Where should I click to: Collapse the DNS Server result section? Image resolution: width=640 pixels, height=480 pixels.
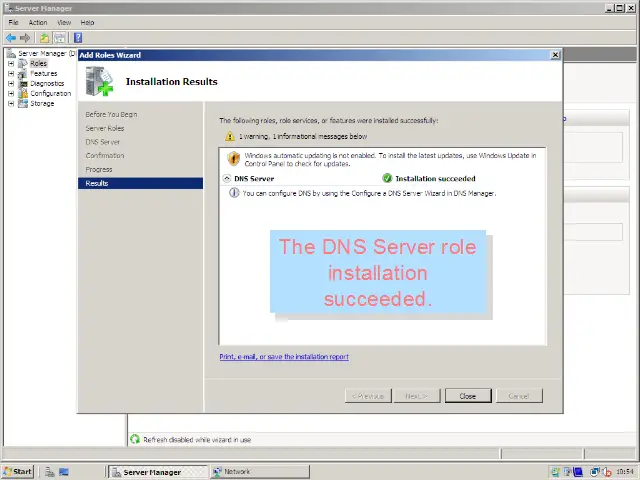(x=227, y=178)
